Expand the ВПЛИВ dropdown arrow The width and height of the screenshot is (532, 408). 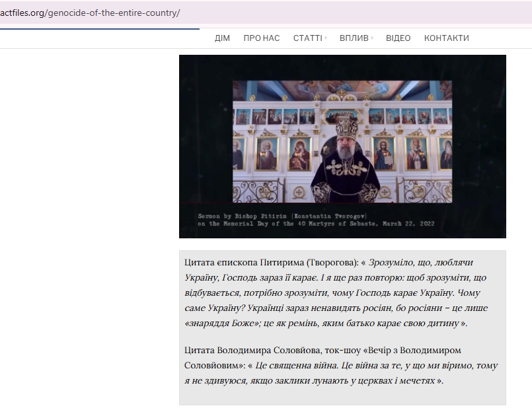(372, 38)
